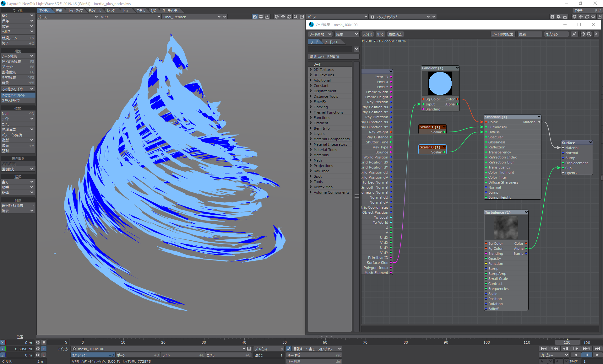The image size is (603, 364).
Task: Click the ノードの再配置 button
Action: click(503, 34)
